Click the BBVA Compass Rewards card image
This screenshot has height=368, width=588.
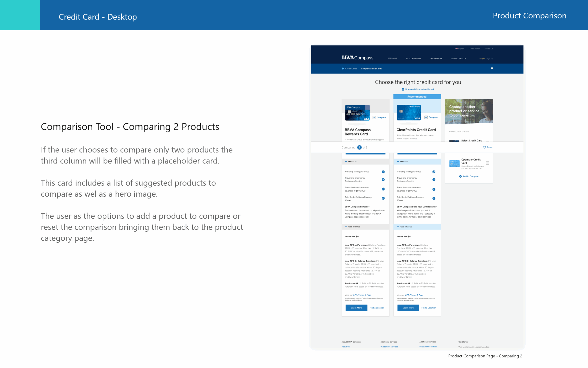[x=357, y=113]
